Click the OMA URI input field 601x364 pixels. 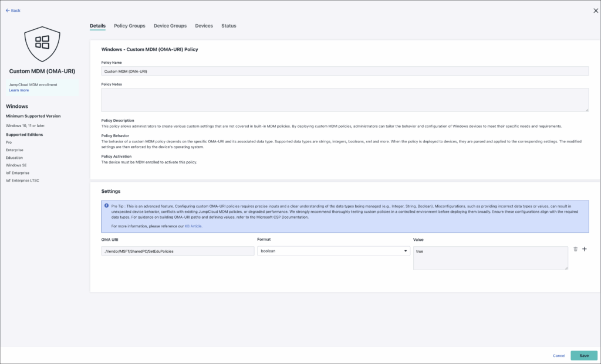(177, 251)
